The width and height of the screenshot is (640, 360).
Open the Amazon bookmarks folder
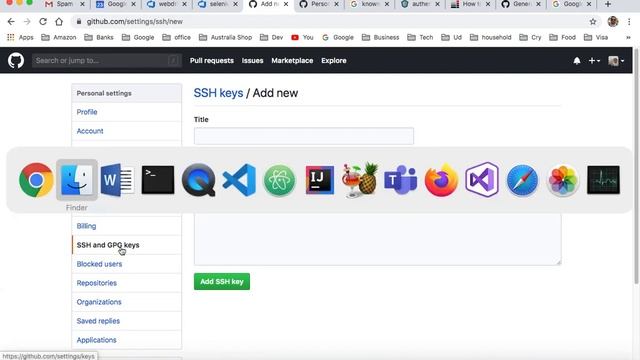coord(59,37)
